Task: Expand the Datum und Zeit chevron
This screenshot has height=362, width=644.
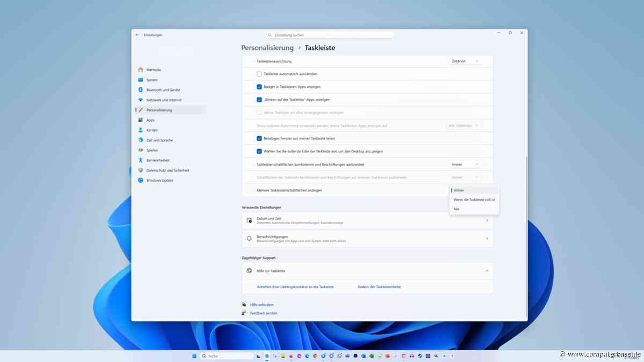Action: pos(487,220)
